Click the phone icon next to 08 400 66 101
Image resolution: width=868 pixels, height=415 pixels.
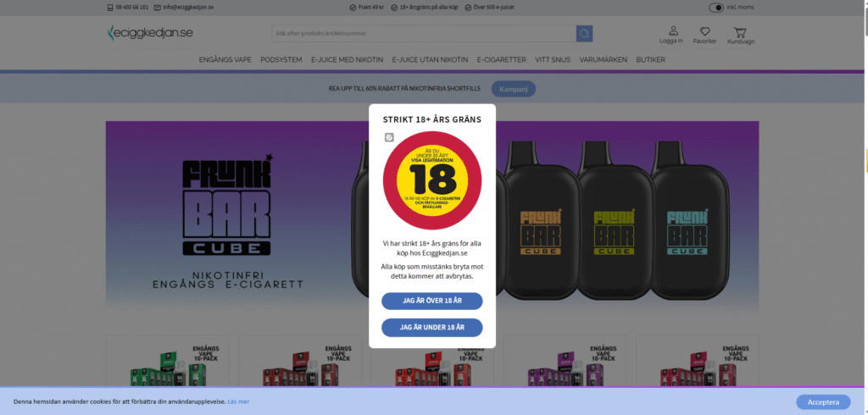tap(110, 7)
